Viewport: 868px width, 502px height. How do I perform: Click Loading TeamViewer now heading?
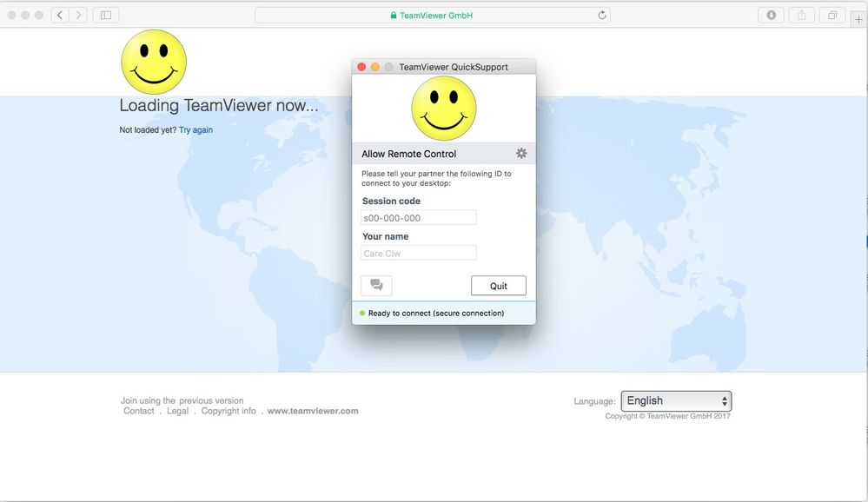point(219,105)
